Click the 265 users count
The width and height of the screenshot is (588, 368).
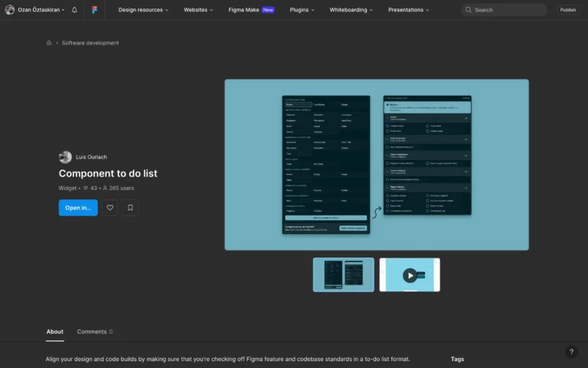[119, 188]
